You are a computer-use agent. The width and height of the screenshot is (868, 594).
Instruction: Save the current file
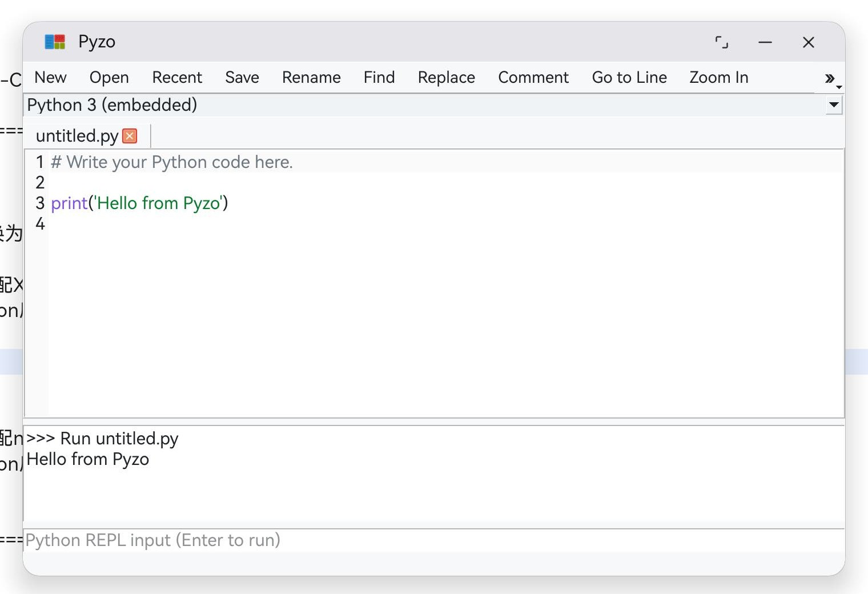(242, 77)
